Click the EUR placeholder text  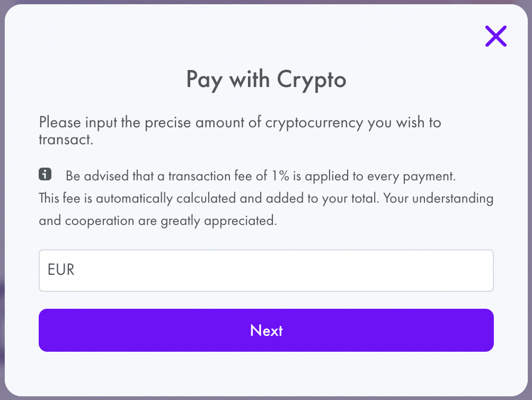(61, 269)
